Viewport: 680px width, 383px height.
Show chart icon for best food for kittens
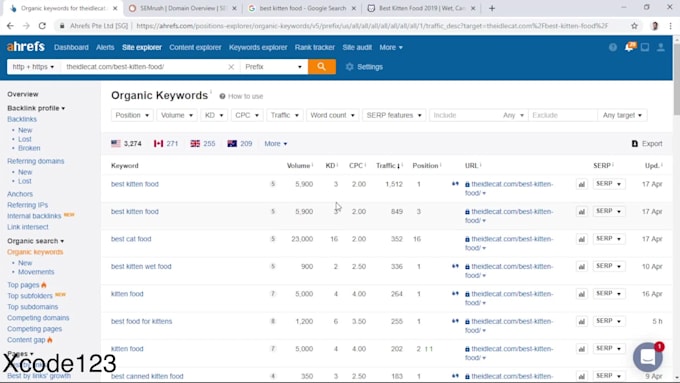[x=582, y=322]
